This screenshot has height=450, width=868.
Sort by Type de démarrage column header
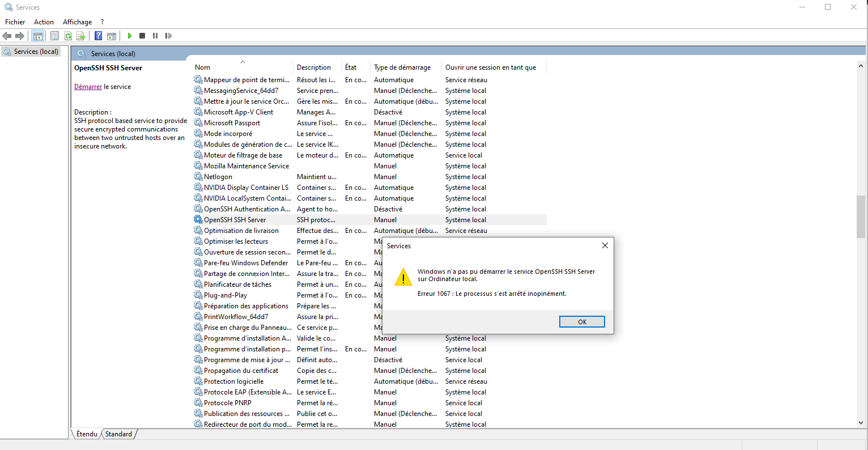406,67
